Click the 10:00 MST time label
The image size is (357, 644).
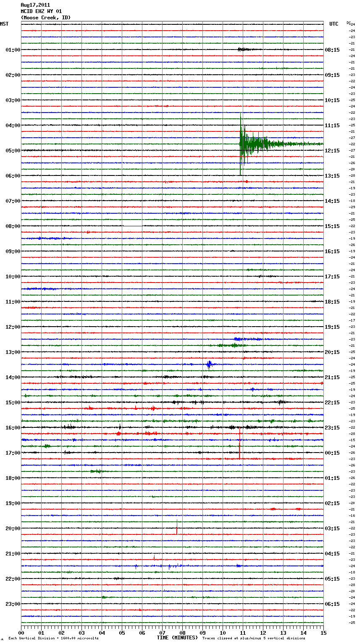click(13, 277)
